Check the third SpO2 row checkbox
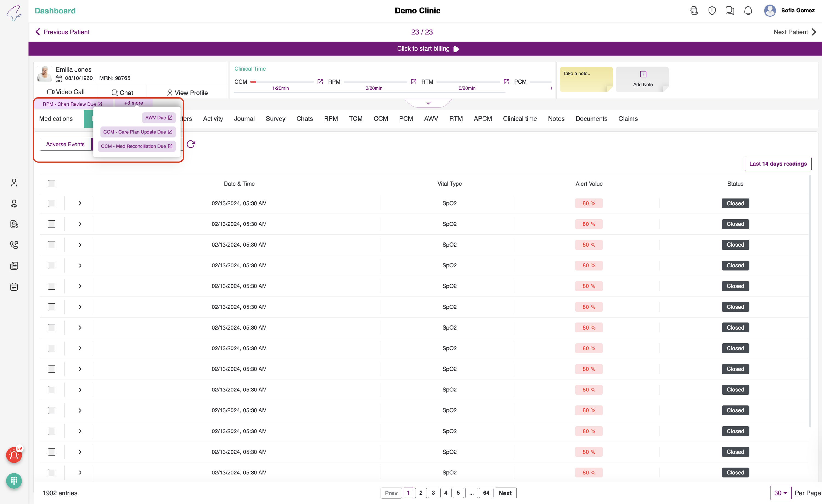Screen dimensions: 822x504 point(52,245)
